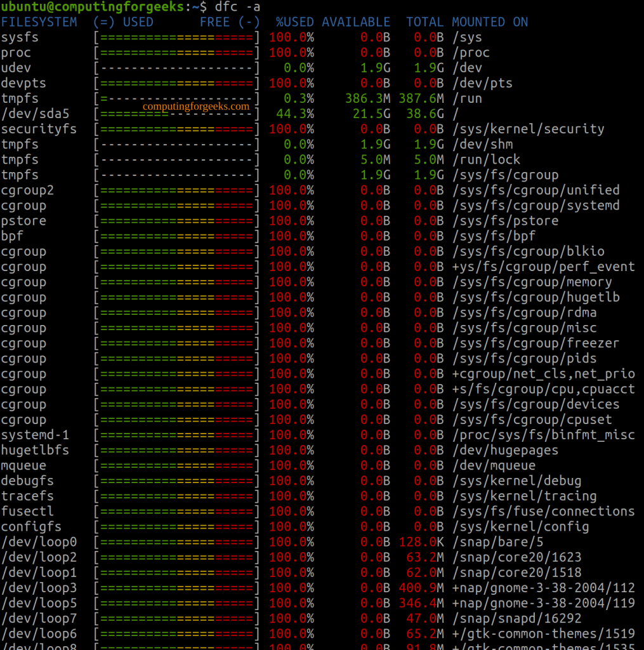Click the /snap/bare/5 mount path
This screenshot has width=644, height=650.
coord(497,542)
